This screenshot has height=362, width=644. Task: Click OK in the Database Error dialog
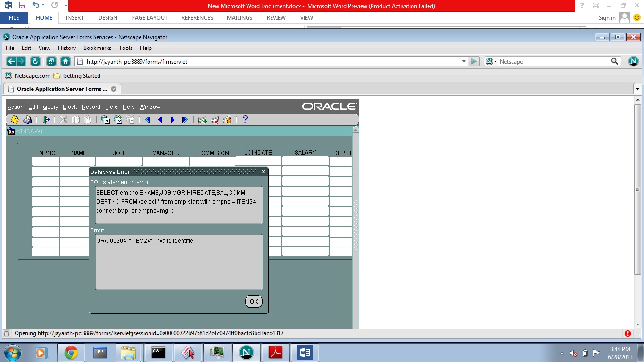coord(254,302)
